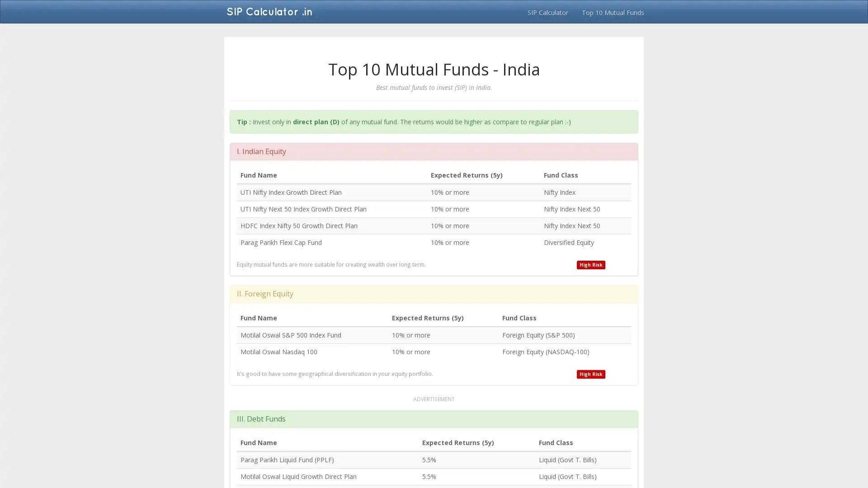
Task: Open the SIP Calculator .in site logo
Action: [269, 12]
